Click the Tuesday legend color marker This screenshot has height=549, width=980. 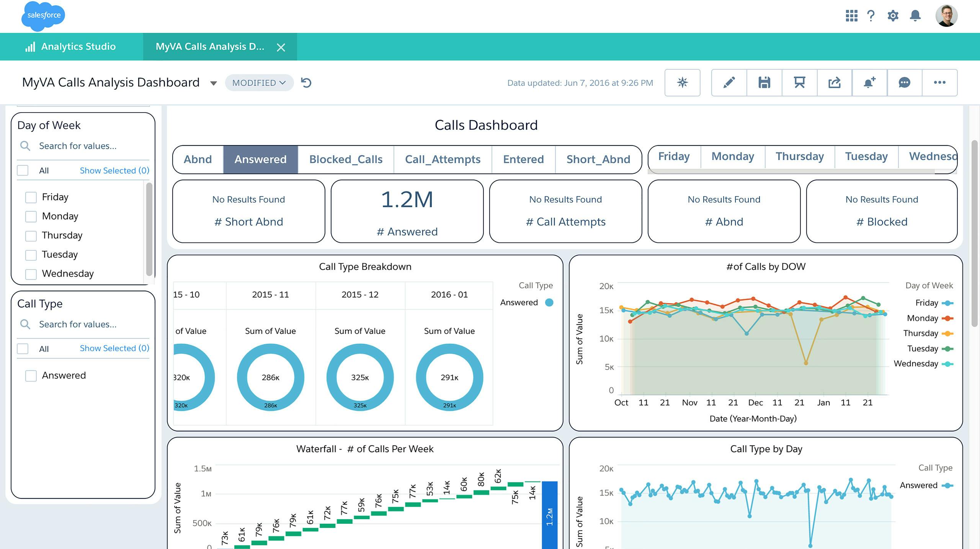[947, 349]
